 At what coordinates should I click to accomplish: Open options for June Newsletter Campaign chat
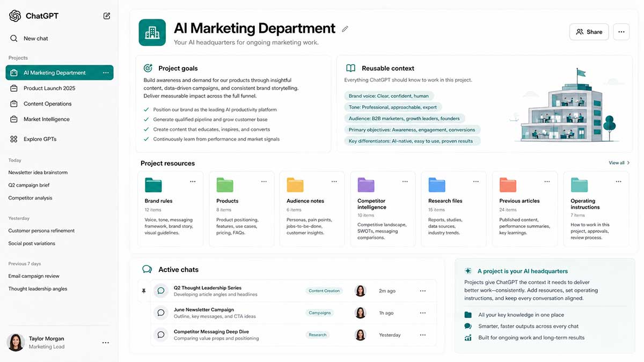[x=423, y=313]
